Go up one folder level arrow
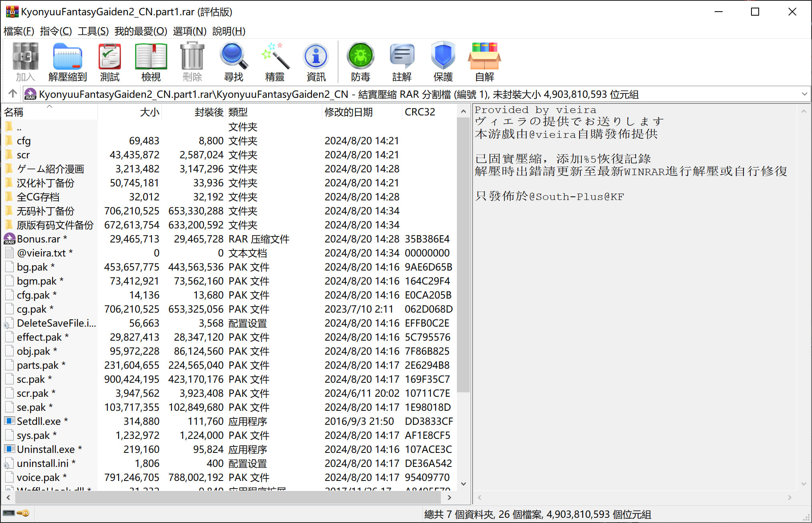The width and height of the screenshot is (812, 523). [x=12, y=94]
